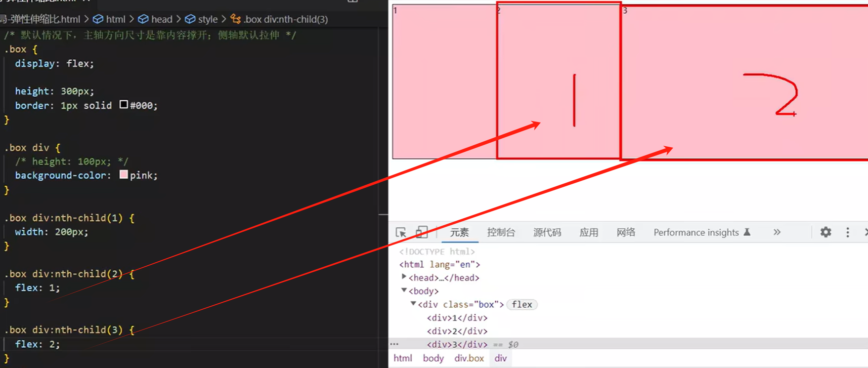The height and width of the screenshot is (368, 868).
Task: Switch to the 控制台 tab
Action: 501,233
